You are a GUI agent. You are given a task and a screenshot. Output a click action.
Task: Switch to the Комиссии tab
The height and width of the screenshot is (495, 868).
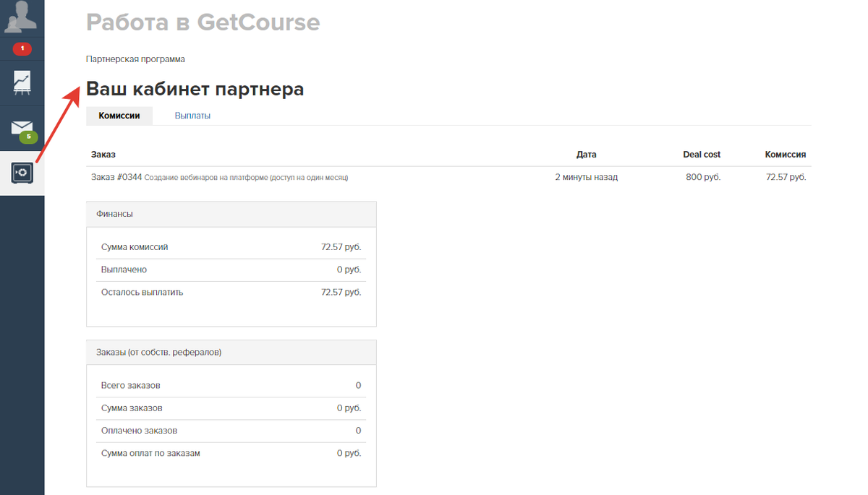point(119,116)
